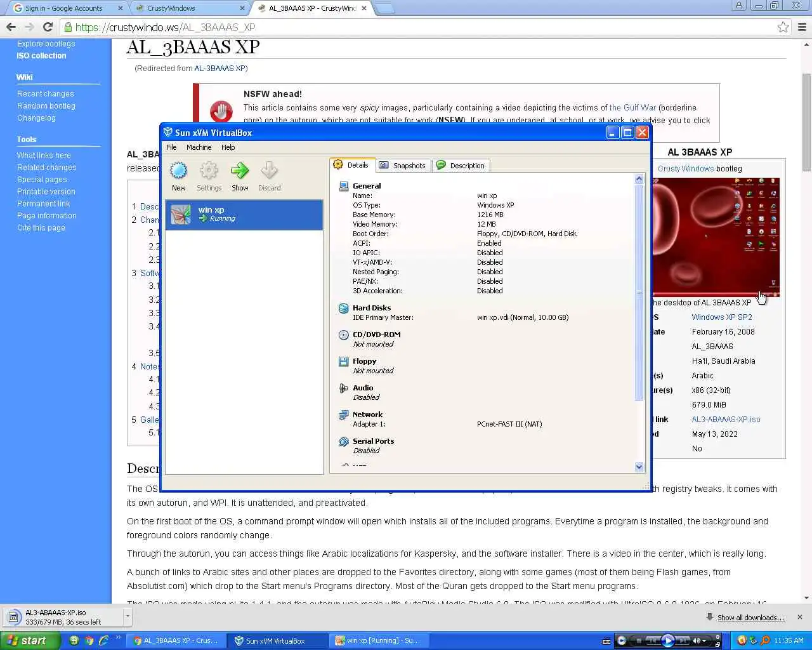The height and width of the screenshot is (650, 812).
Task: Click the browser Back arrow
Action: [x=11, y=27]
